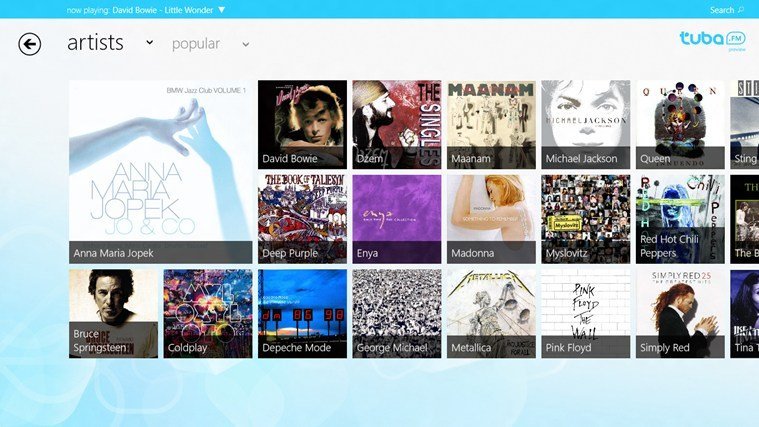Viewport: 759px width, 427px height.
Task: Open the David Bowie artist tile
Action: tap(303, 124)
